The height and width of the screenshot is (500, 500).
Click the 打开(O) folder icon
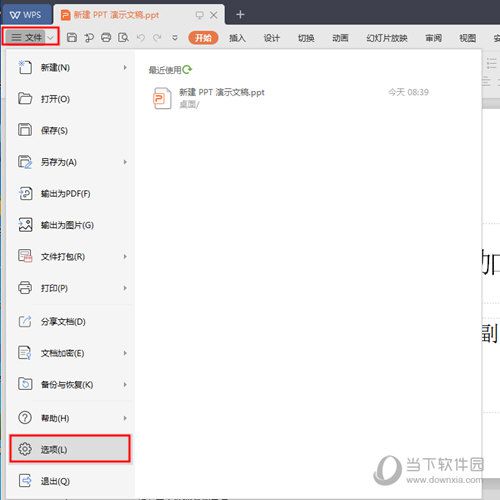tap(25, 99)
